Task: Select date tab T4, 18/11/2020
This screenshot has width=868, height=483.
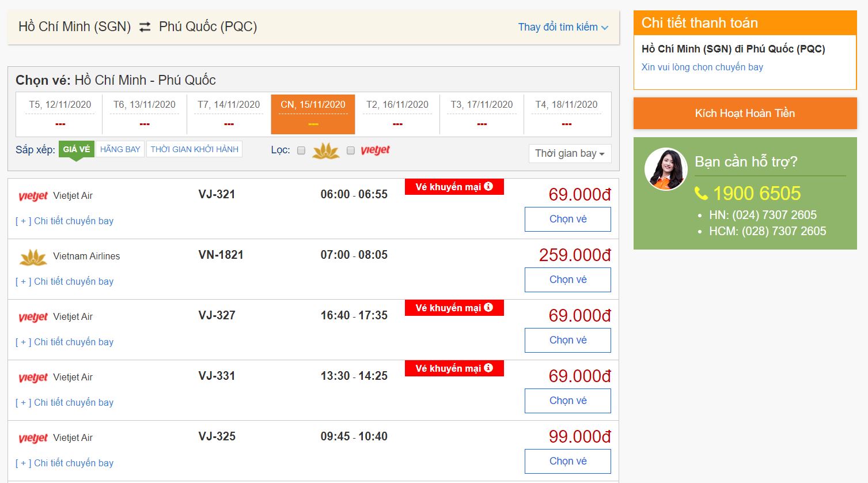Action: pos(566,114)
